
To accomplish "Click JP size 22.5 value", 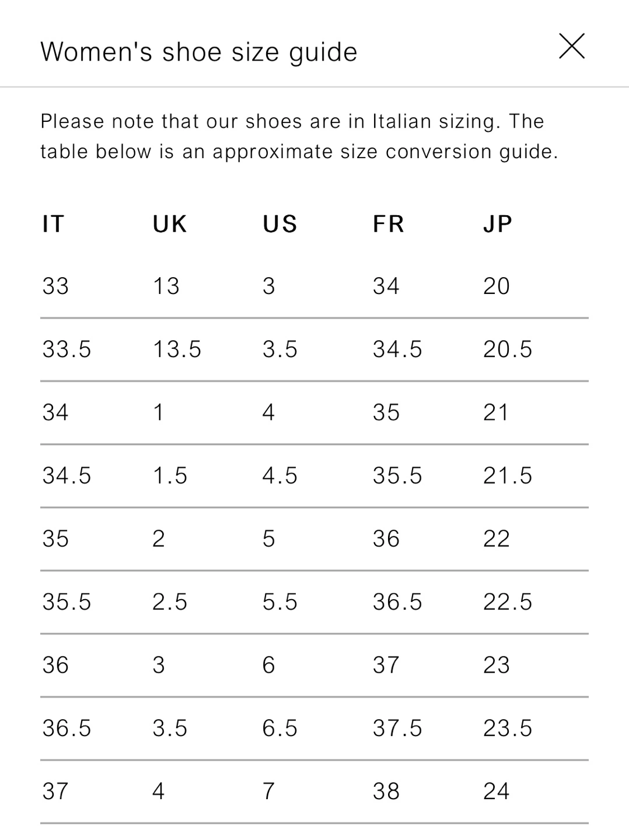I will point(508,602).
